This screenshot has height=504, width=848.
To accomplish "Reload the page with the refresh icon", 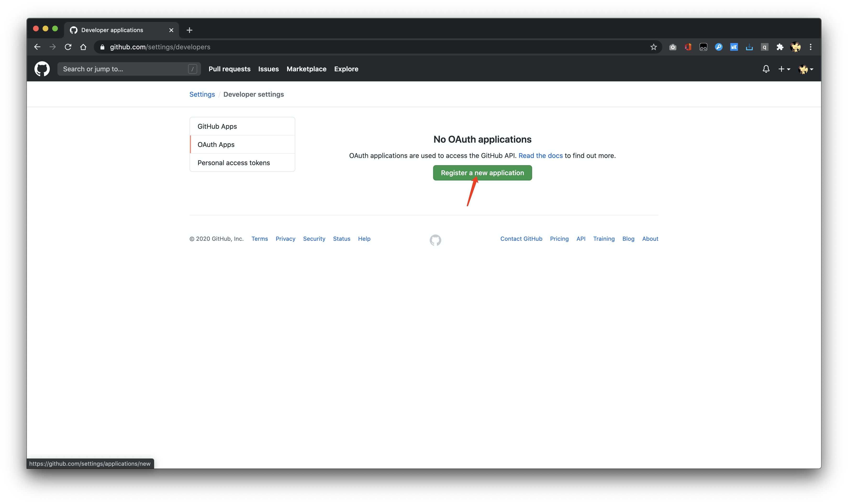I will point(68,47).
